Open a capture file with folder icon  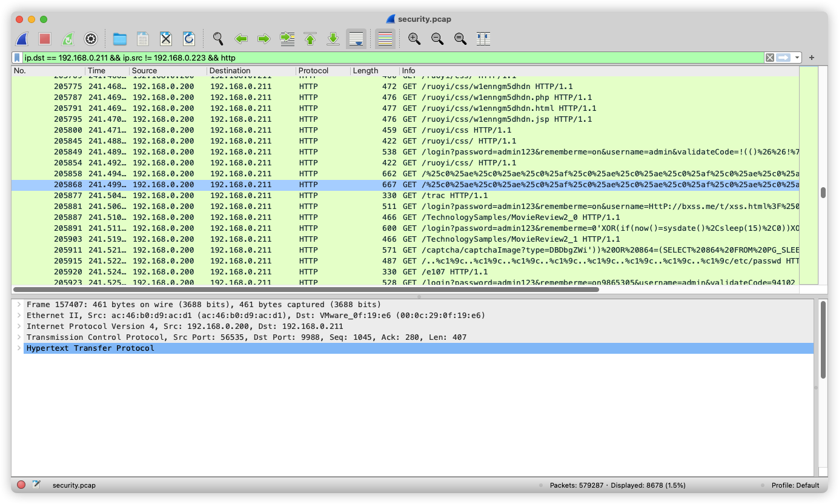(x=120, y=39)
